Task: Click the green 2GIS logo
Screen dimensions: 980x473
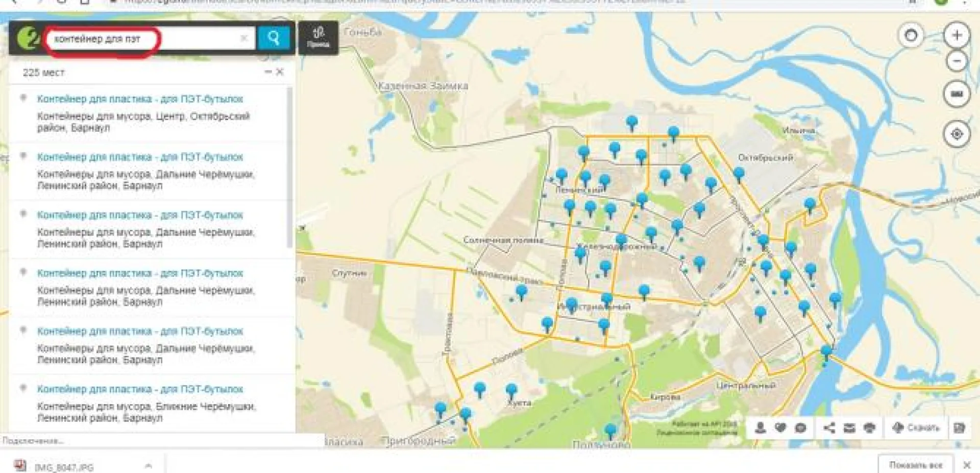Action: pyautogui.click(x=27, y=38)
